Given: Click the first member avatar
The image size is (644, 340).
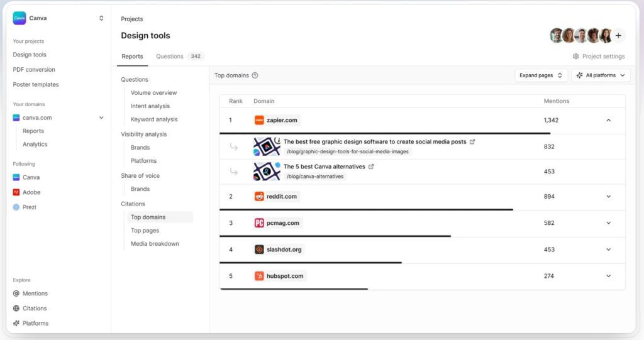Looking at the screenshot, I should pos(557,36).
